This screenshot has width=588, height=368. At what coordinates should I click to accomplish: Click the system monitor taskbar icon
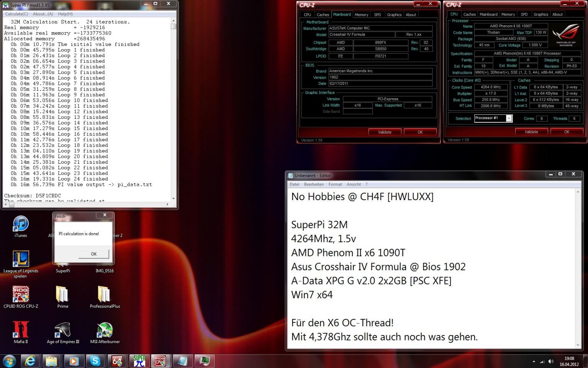(x=204, y=361)
